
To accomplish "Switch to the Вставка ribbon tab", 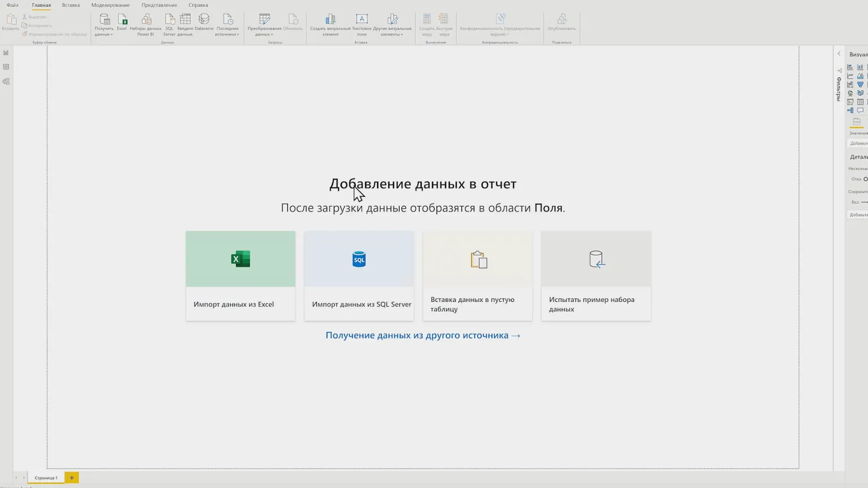I will [70, 5].
